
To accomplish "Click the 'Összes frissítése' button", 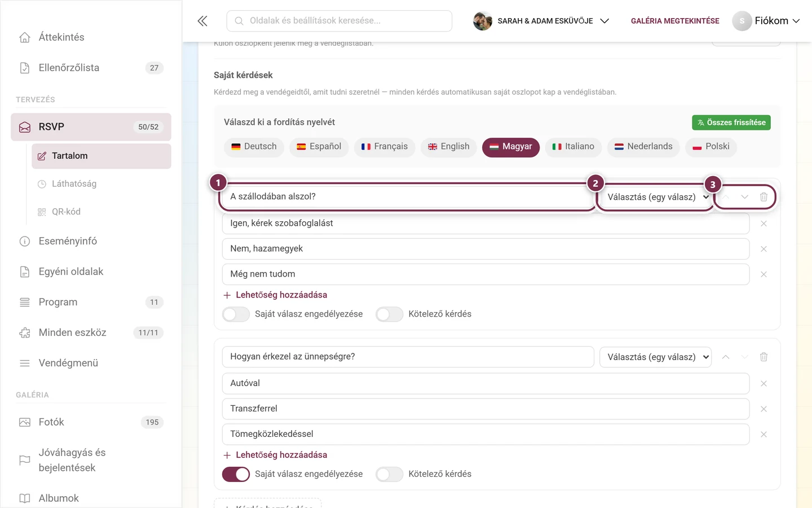I will pyautogui.click(x=731, y=122).
